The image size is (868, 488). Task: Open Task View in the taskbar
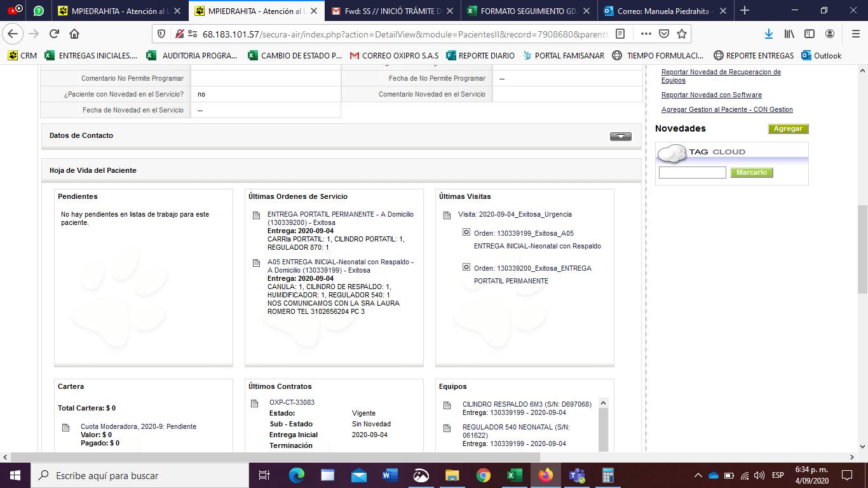click(264, 475)
